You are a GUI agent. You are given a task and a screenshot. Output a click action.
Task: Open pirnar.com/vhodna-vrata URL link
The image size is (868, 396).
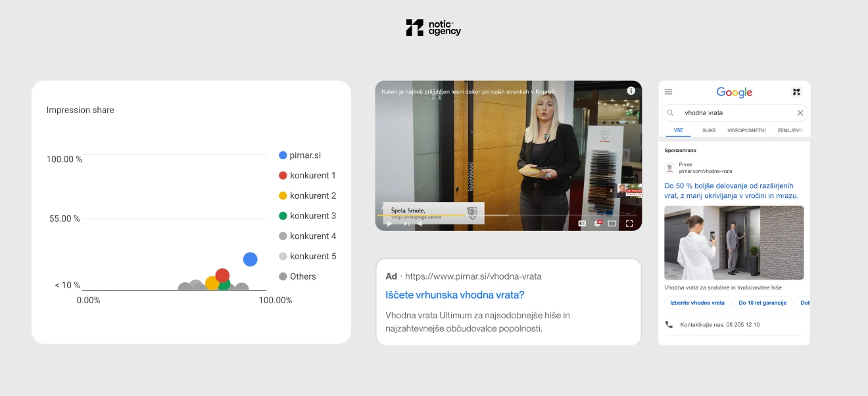coord(706,171)
